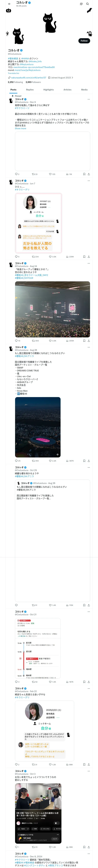The image size is (98, 868).
Task: Open search via the magnifier icon
Action: pos(87,4)
